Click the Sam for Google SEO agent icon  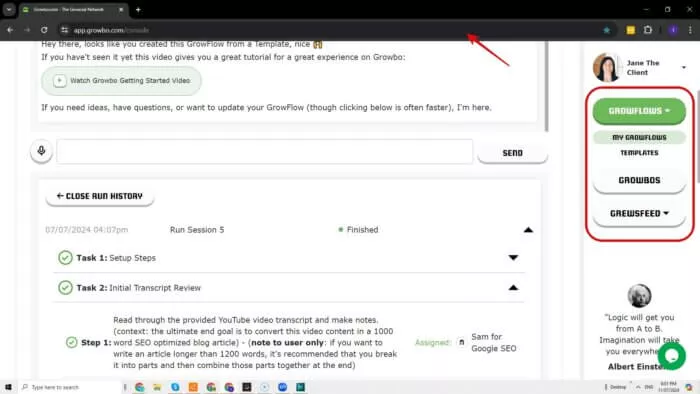click(461, 342)
